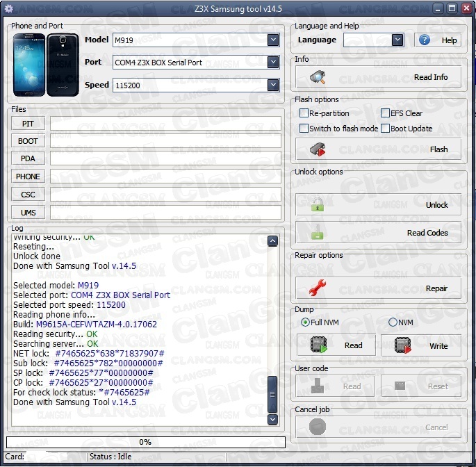Check Switch to flash mode option
The image size is (476, 467).
click(x=304, y=129)
